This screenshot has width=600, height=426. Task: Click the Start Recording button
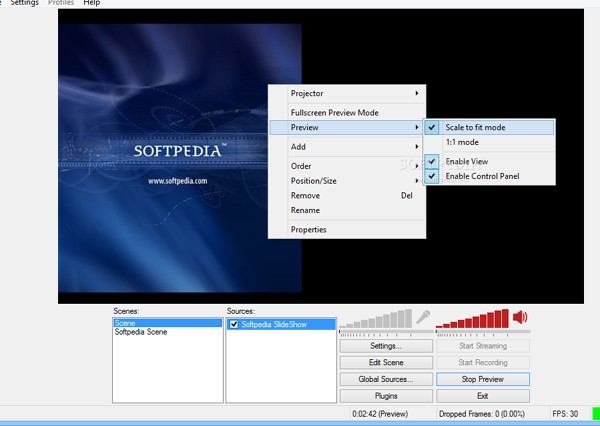pyautogui.click(x=483, y=362)
